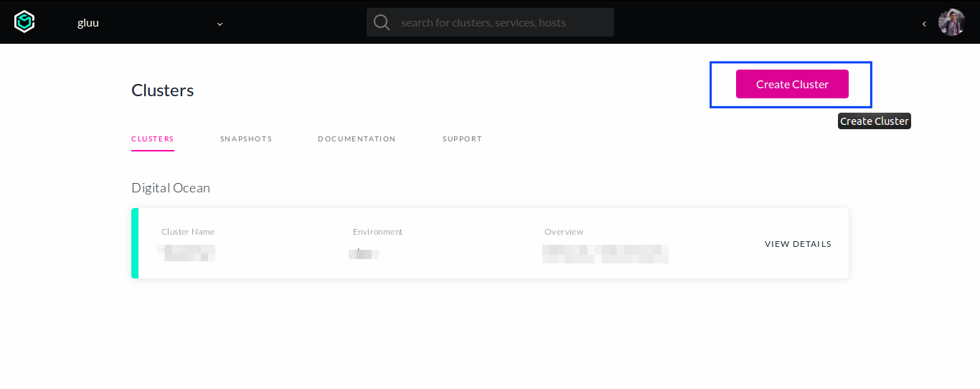The width and height of the screenshot is (980, 389).
Task: Go to the Support tab
Action: click(x=462, y=139)
